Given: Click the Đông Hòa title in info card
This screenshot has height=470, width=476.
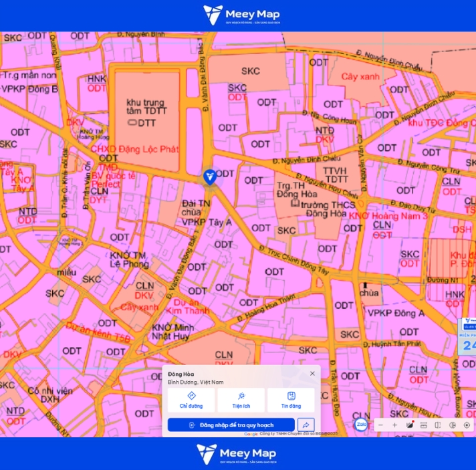Looking at the screenshot, I should [x=181, y=374].
